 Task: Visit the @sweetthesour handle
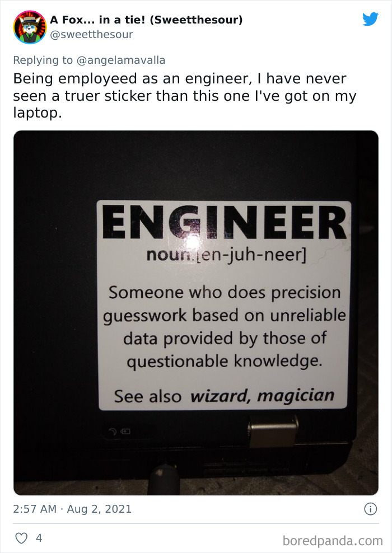pos(91,35)
